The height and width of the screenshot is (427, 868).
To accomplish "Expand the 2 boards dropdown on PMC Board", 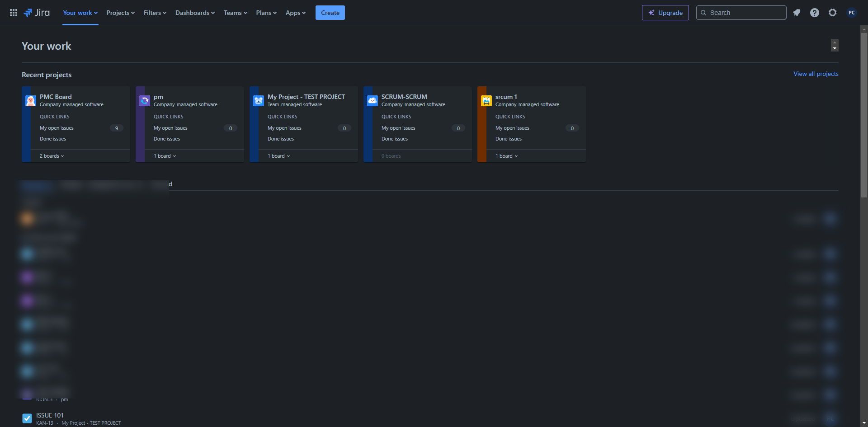I will pos(52,156).
